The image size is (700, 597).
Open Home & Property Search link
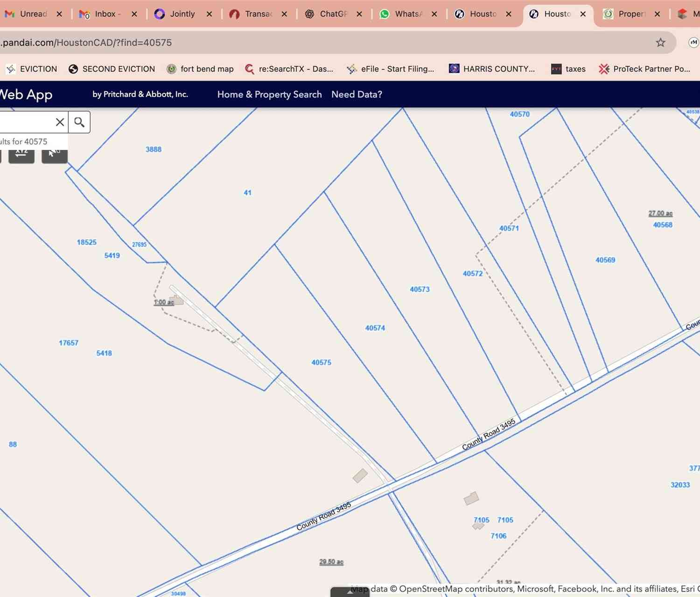[269, 94]
